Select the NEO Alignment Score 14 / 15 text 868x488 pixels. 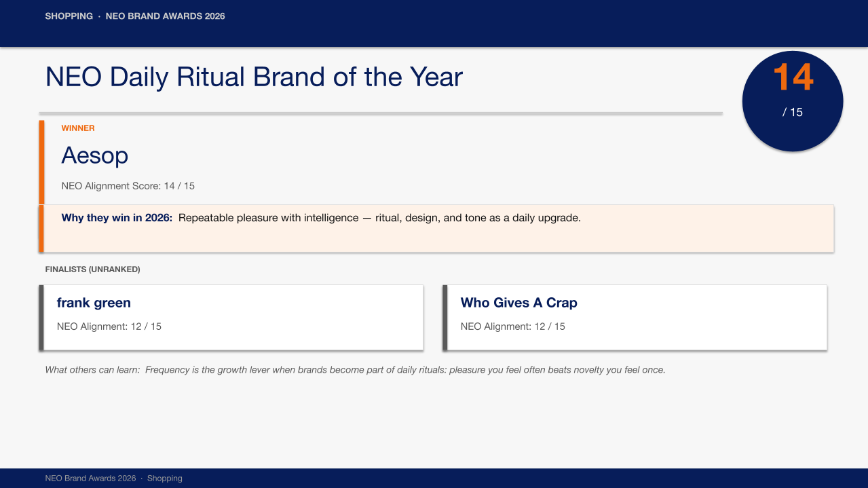pos(128,186)
